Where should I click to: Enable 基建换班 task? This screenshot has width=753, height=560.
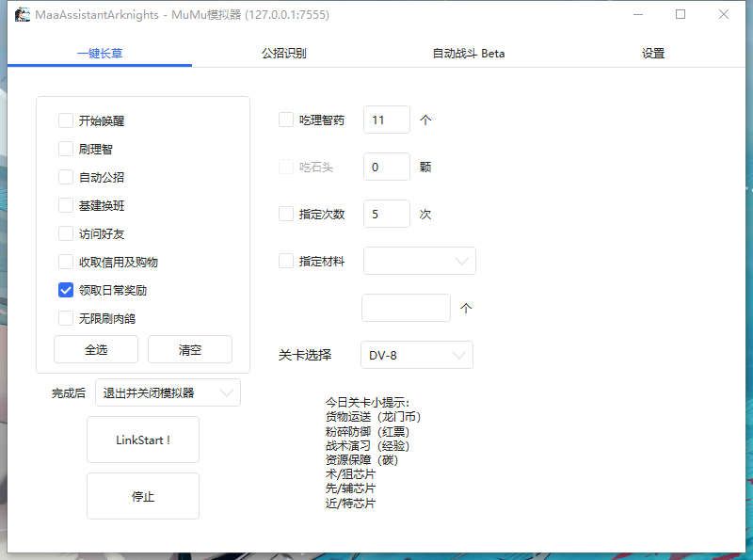(x=65, y=205)
